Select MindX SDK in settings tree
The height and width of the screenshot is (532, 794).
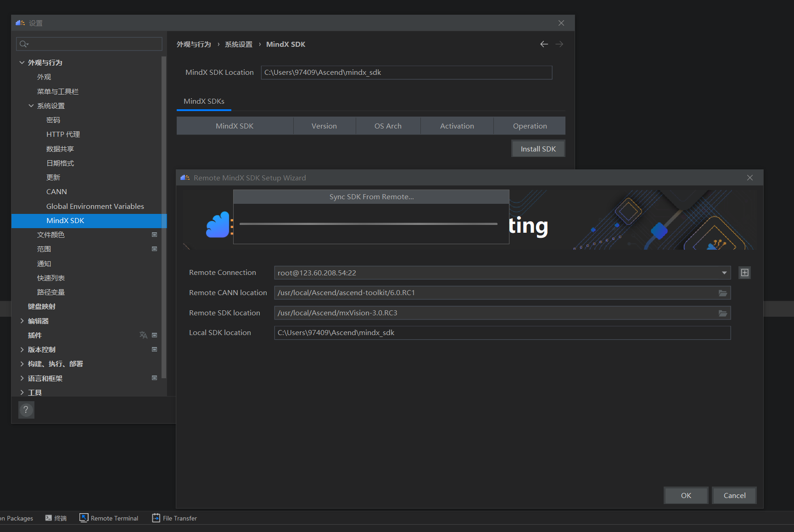point(89,221)
